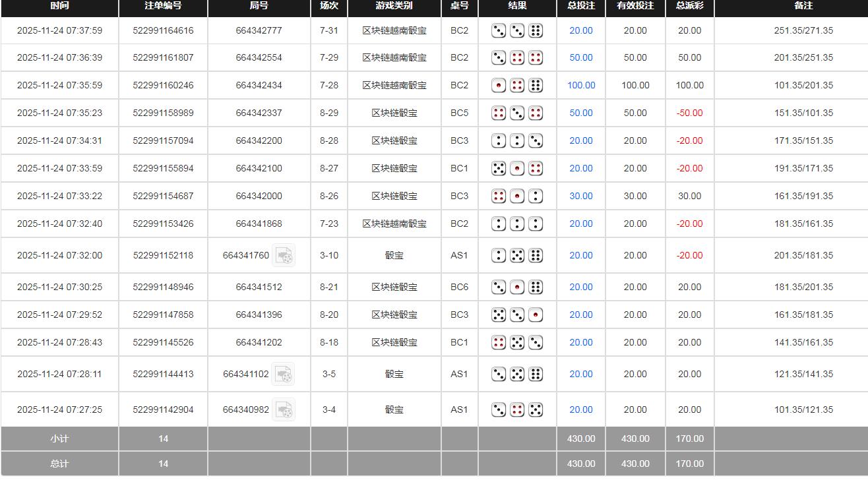
Task: Click the 小计 subtotal row label
Action: pyautogui.click(x=59, y=438)
